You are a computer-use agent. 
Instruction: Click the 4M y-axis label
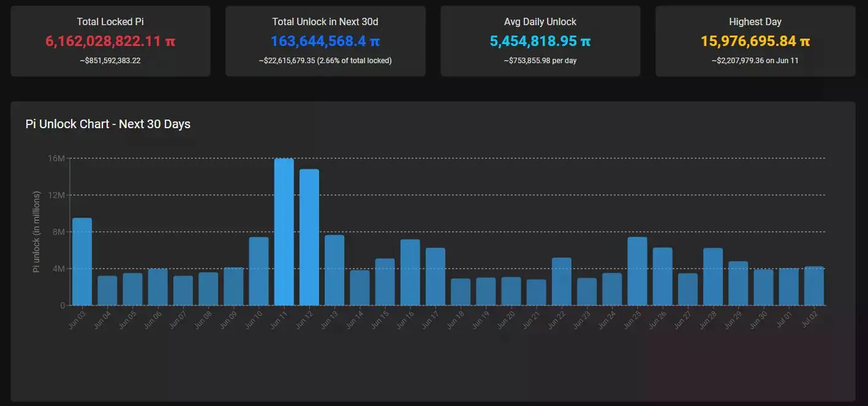click(x=59, y=269)
